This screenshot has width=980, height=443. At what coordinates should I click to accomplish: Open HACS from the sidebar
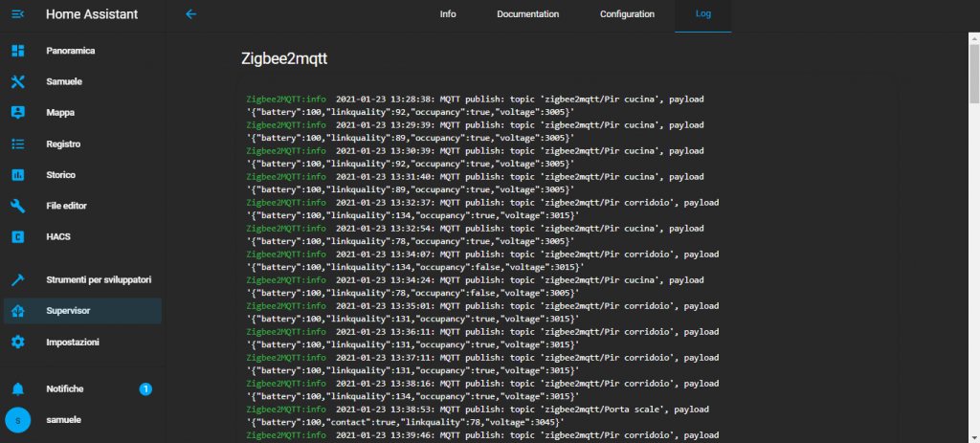[x=58, y=236]
